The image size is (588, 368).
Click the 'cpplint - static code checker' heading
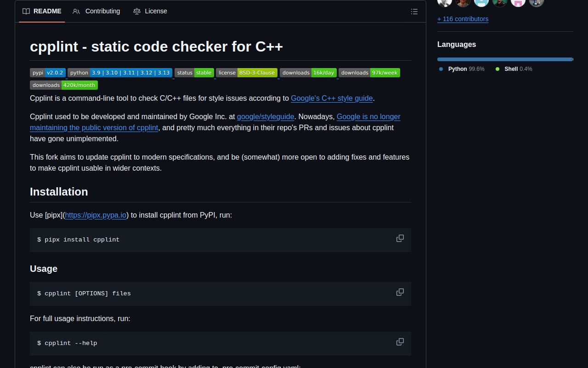pyautogui.click(x=156, y=46)
